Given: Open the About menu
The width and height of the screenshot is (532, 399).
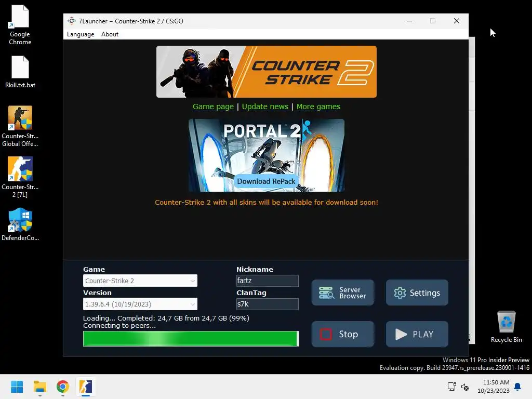Looking at the screenshot, I should pyautogui.click(x=110, y=34).
